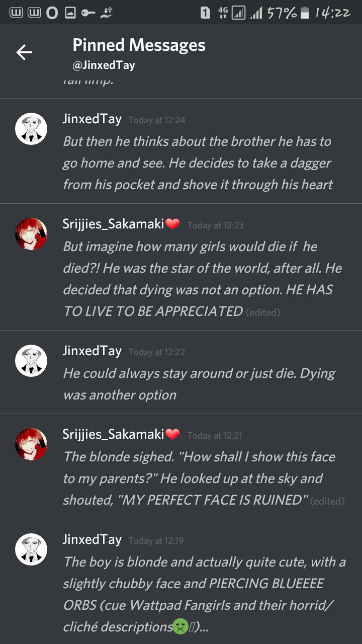Tap Srijjies_Sakamaki's avatar on the 12:21 message

(x=31, y=444)
